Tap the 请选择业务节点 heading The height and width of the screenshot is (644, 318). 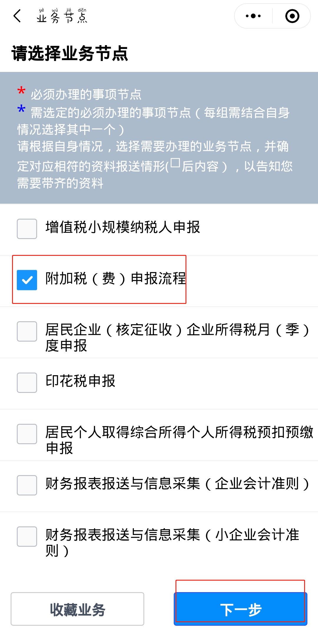point(70,54)
